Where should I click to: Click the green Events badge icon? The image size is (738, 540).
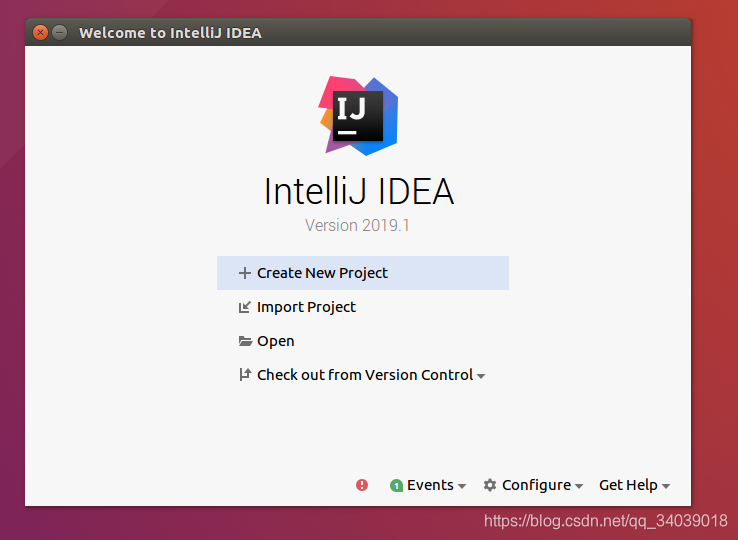(x=396, y=485)
